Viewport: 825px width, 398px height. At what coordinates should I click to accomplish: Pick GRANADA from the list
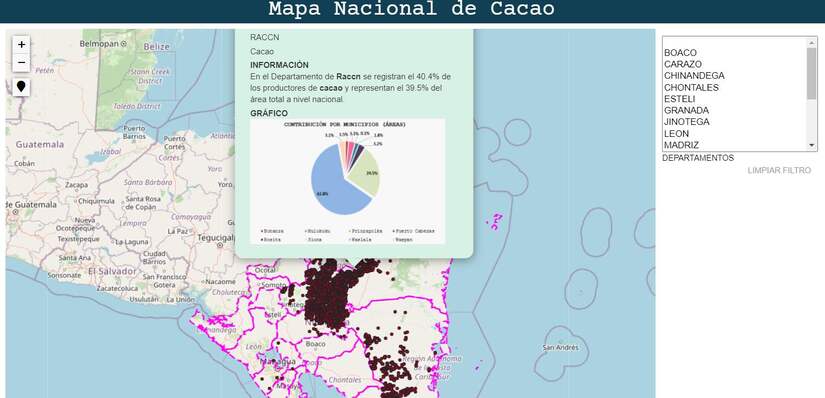point(686,111)
